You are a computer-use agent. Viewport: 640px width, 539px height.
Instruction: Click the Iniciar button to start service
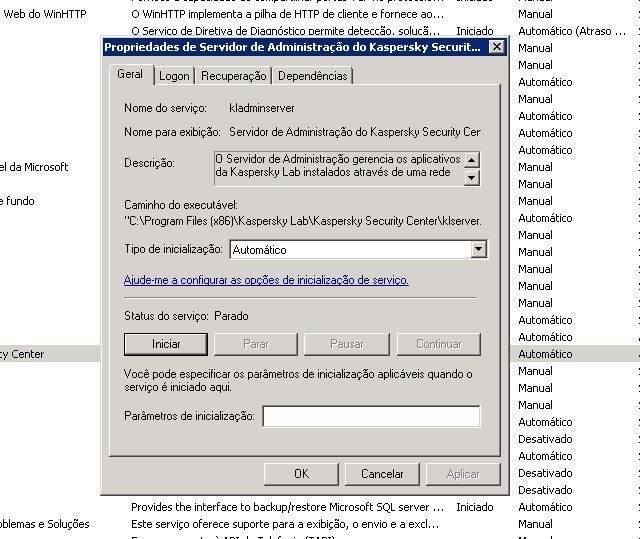coord(166,344)
